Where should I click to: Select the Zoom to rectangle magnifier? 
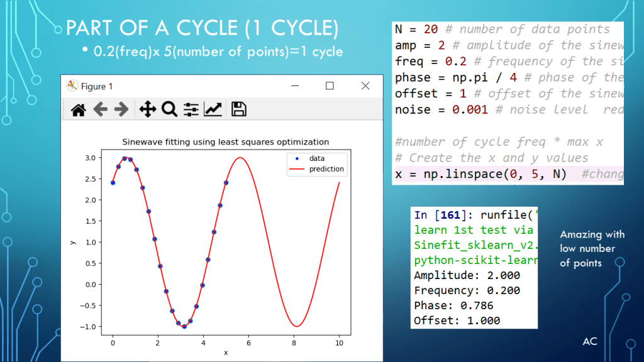click(169, 110)
